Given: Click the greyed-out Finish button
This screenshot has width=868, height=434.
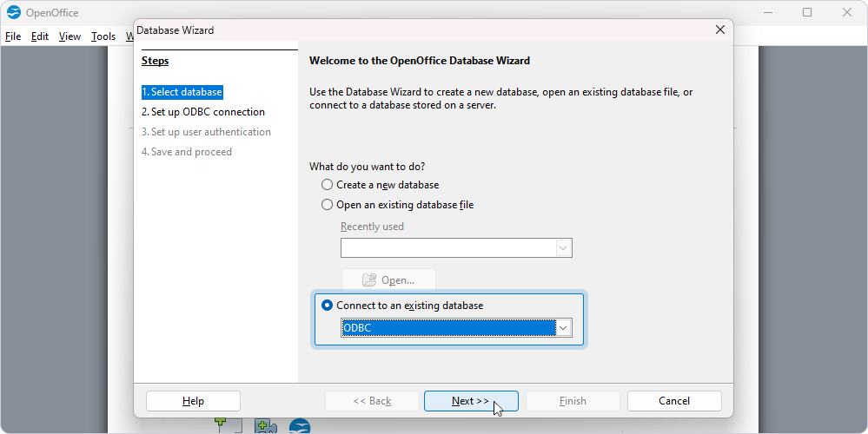Looking at the screenshot, I should [x=573, y=401].
